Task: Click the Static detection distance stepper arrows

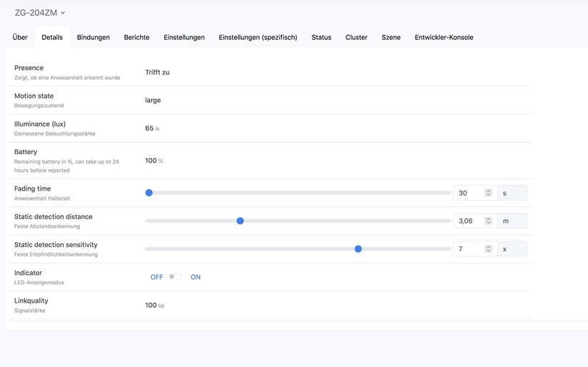Action: (x=489, y=221)
